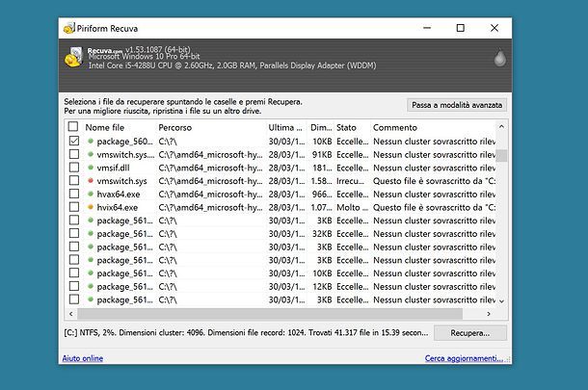This screenshot has height=390, width=588.
Task: Click the 12KB size cell
Action: coord(322,287)
